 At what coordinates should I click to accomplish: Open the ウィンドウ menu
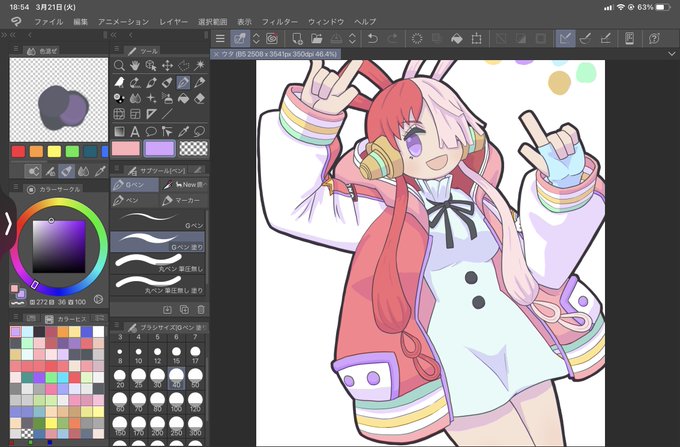click(x=326, y=22)
